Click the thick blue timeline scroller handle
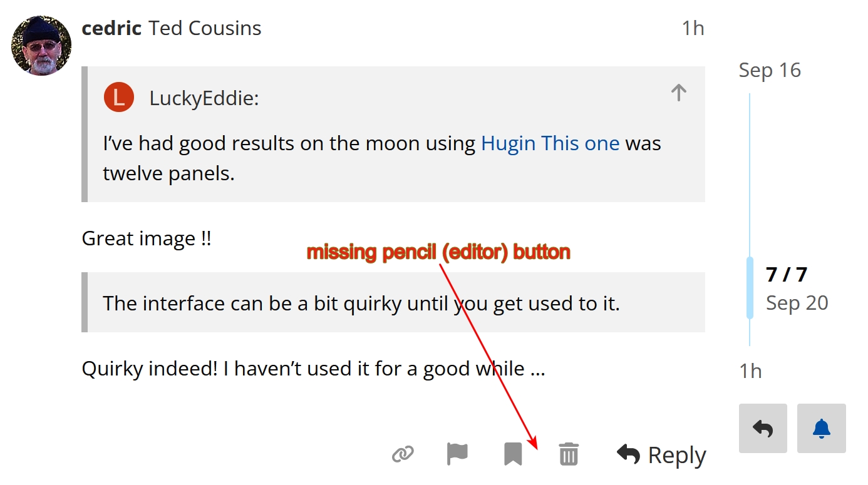This screenshot has height=485, width=868. [750, 288]
